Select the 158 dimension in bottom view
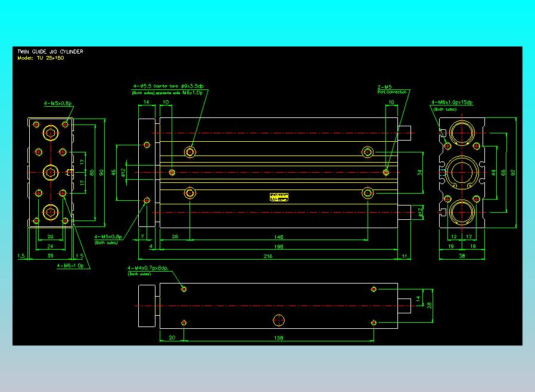 tap(278, 338)
